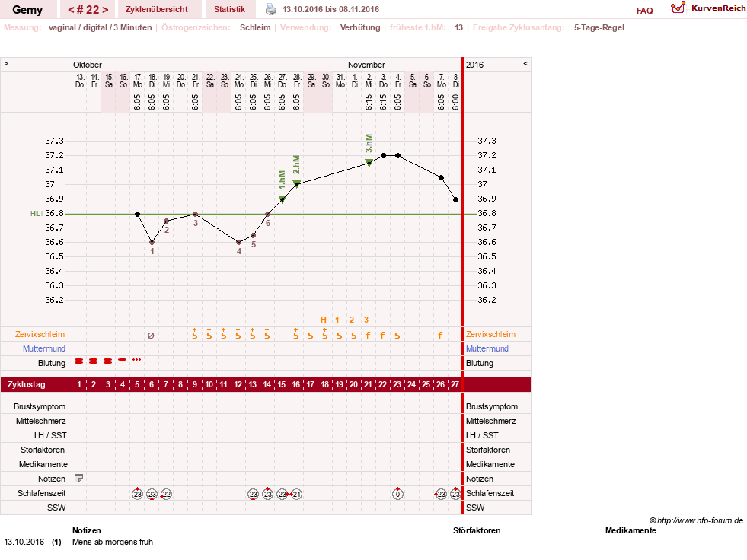Click cycle day 27 in Zyklustag bar
The height and width of the screenshot is (560, 747).
[x=455, y=384]
